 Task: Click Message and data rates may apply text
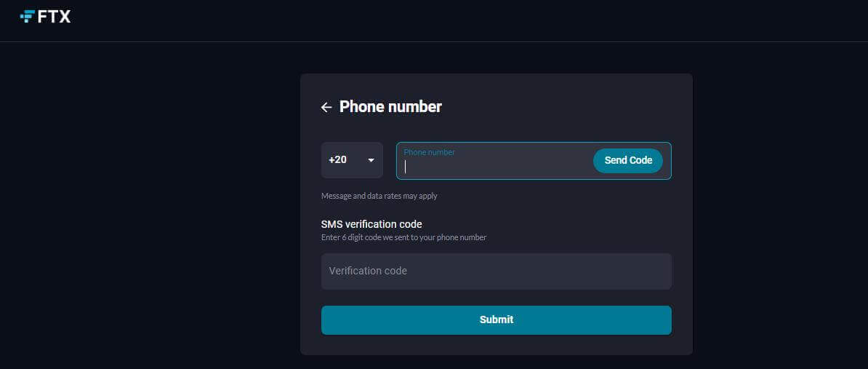pos(379,196)
